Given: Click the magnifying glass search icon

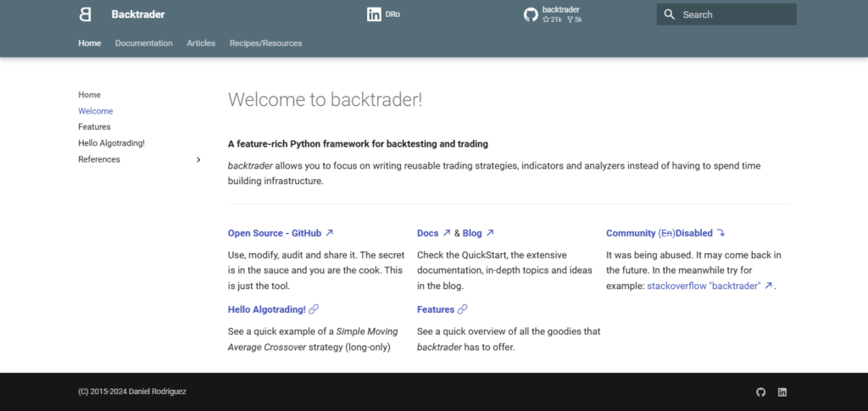Looking at the screenshot, I should click(670, 14).
